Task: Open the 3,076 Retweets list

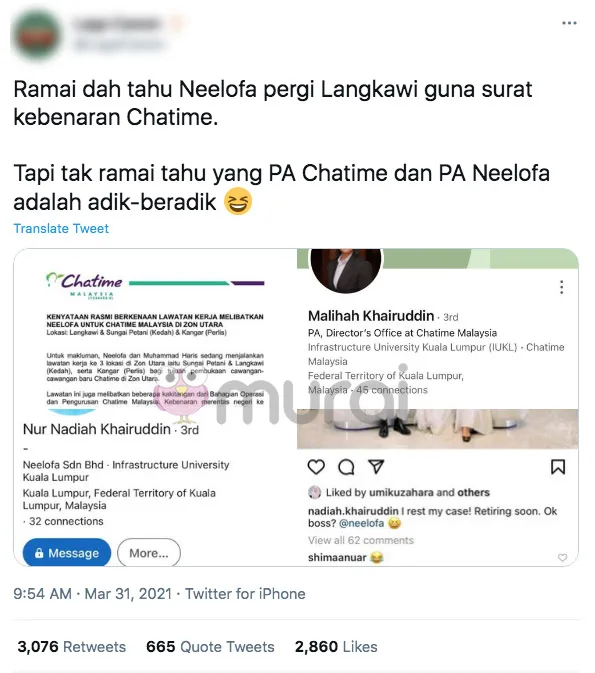Action: [x=72, y=647]
